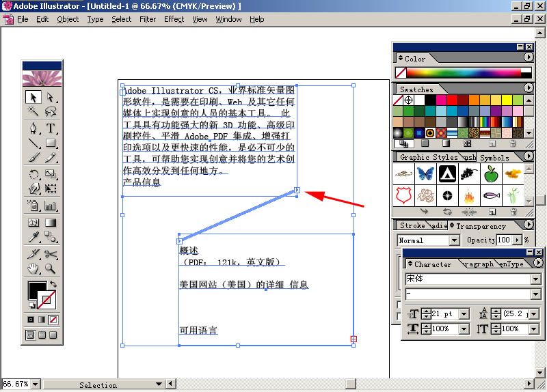Click the red overflow text port
Image resolution: width=547 pixels, height=392 pixels.
click(353, 339)
